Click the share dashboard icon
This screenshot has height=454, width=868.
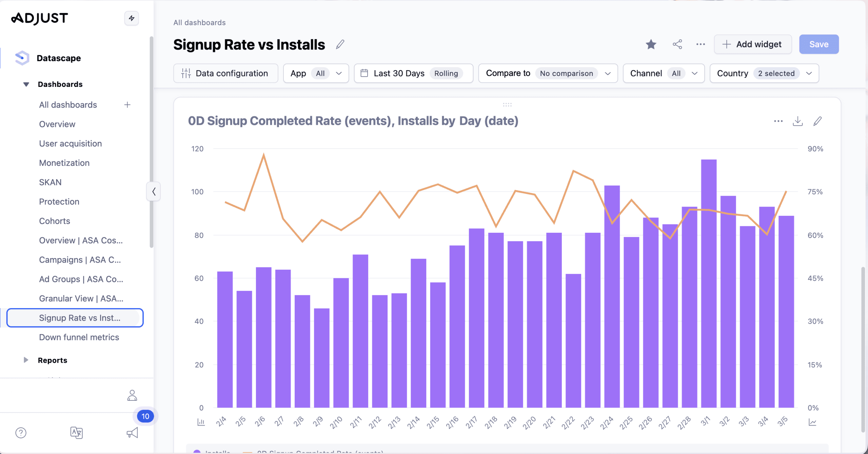click(677, 44)
